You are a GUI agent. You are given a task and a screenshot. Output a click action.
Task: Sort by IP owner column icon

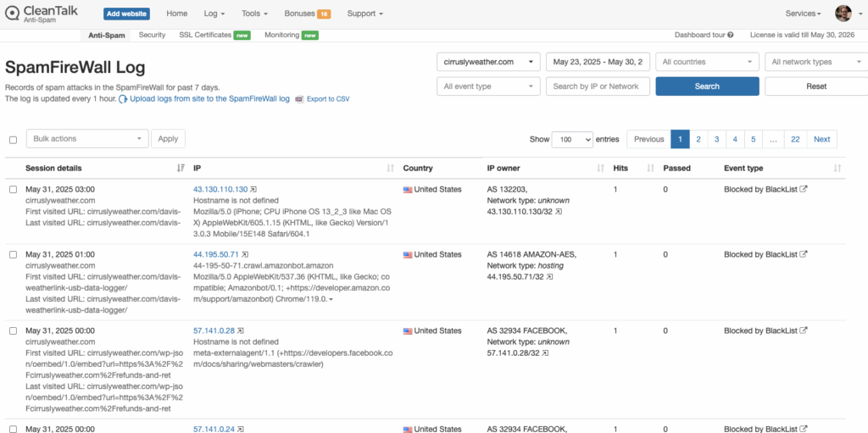(x=601, y=169)
